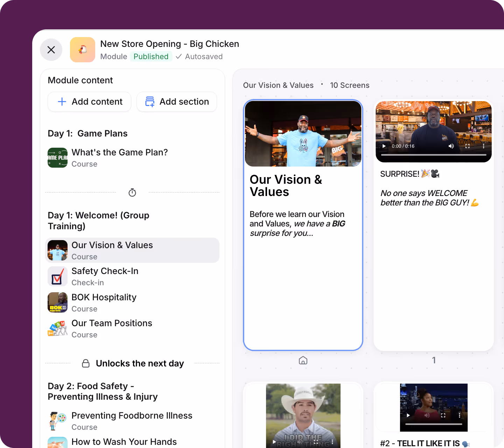
Task: Click Our Team Positions thumbnail
Action: coord(57,329)
